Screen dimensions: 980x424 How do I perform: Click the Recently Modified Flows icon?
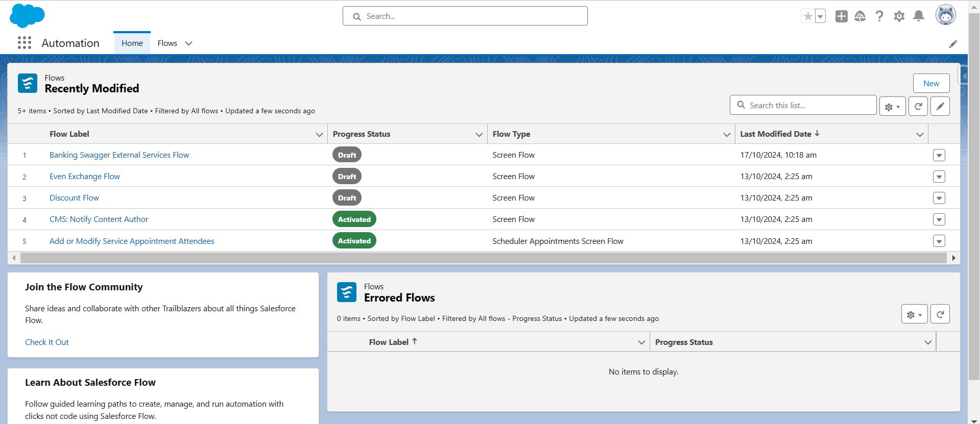click(28, 83)
